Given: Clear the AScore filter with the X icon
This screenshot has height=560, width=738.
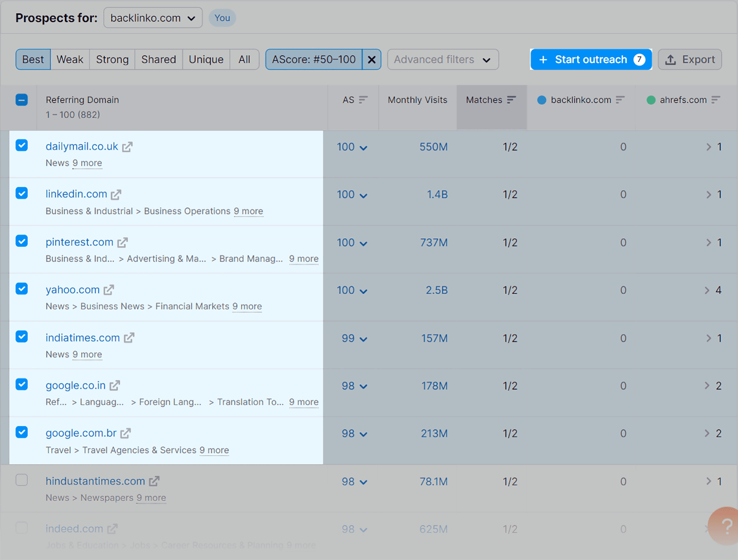Looking at the screenshot, I should tap(372, 59).
